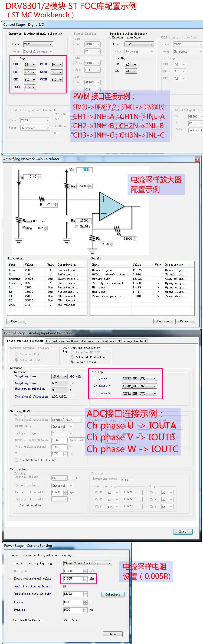Open the Voltage Threshold 1.2 dropdown
Screen dimensions: 203x644
coord(59,499)
